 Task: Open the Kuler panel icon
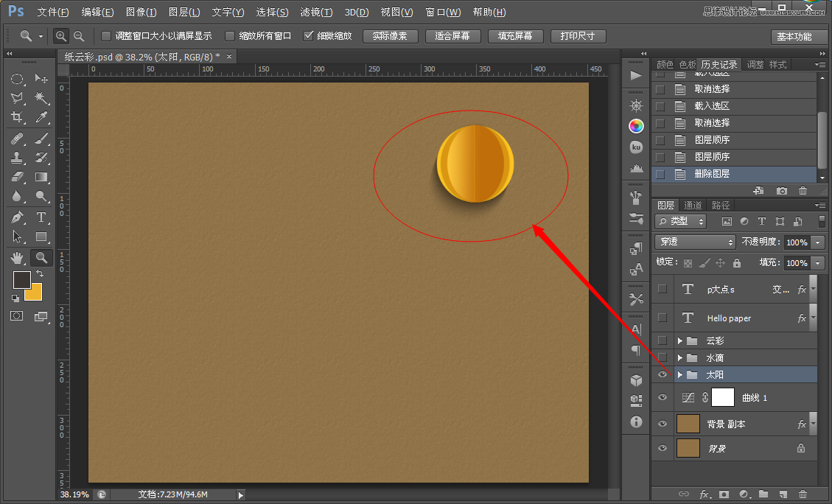[x=636, y=147]
